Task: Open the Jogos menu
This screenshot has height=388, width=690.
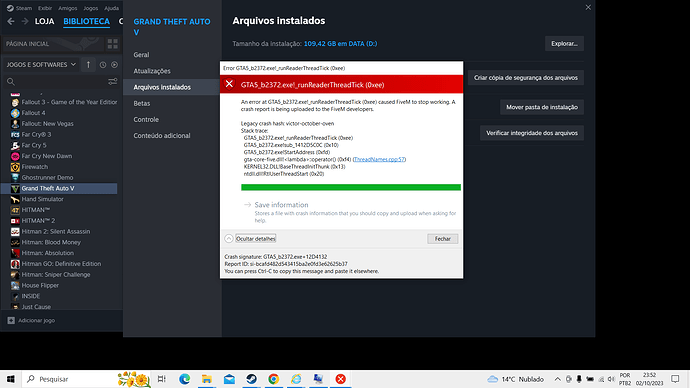Action: 91,8
